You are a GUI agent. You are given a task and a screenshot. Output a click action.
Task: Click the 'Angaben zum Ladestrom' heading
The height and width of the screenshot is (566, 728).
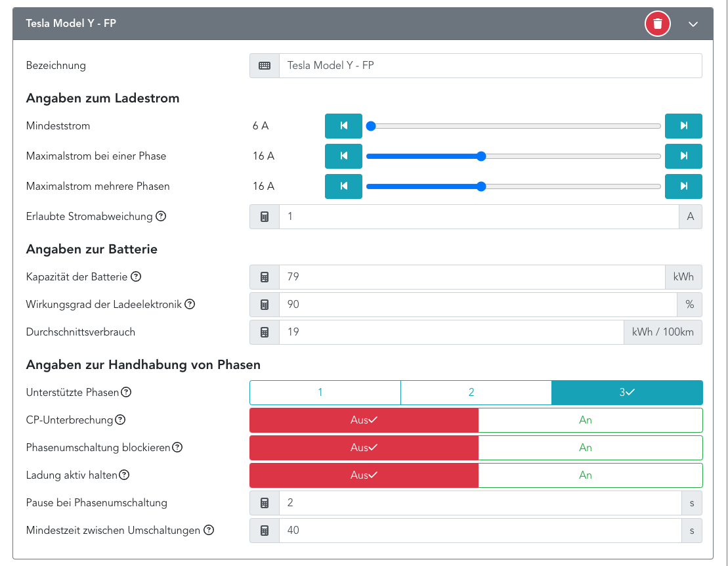point(102,98)
